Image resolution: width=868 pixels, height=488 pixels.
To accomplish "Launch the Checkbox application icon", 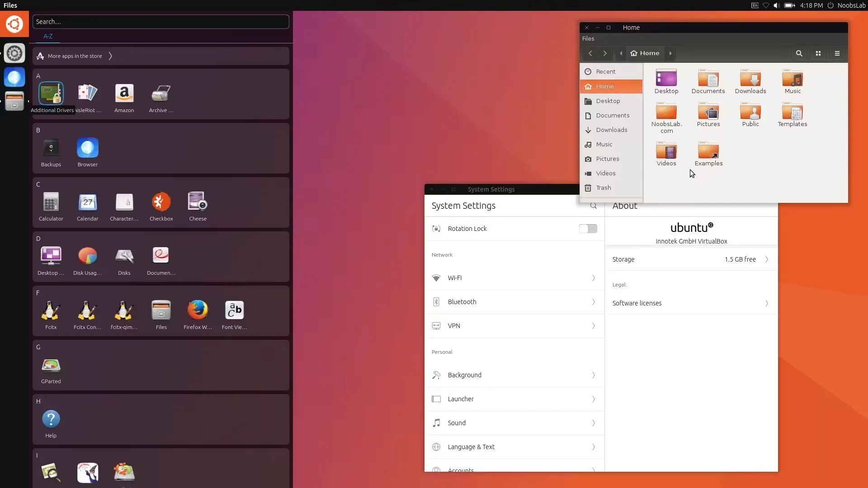I will coord(161,202).
